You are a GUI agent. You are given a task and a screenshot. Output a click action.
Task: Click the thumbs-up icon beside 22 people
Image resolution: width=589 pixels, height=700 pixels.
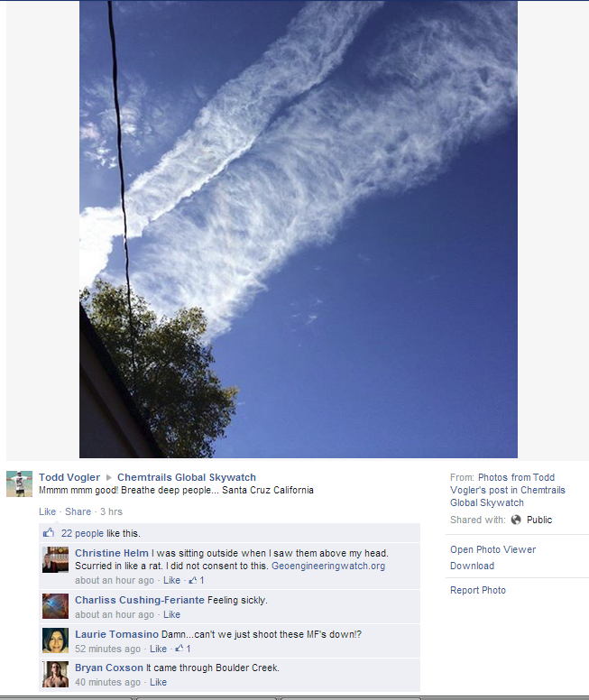pyautogui.click(x=48, y=532)
